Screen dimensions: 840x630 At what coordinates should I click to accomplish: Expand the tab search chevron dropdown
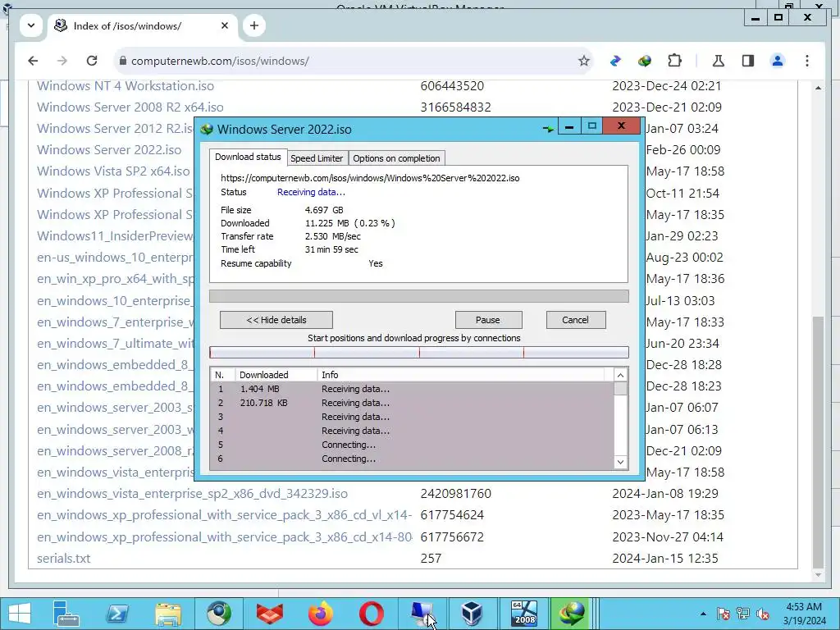pyautogui.click(x=31, y=25)
